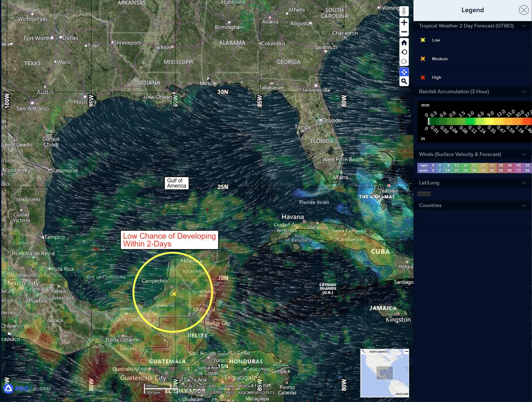The image size is (532, 402).
Task: Collapse the Winds Surface Velocity section
Action: tap(524, 155)
